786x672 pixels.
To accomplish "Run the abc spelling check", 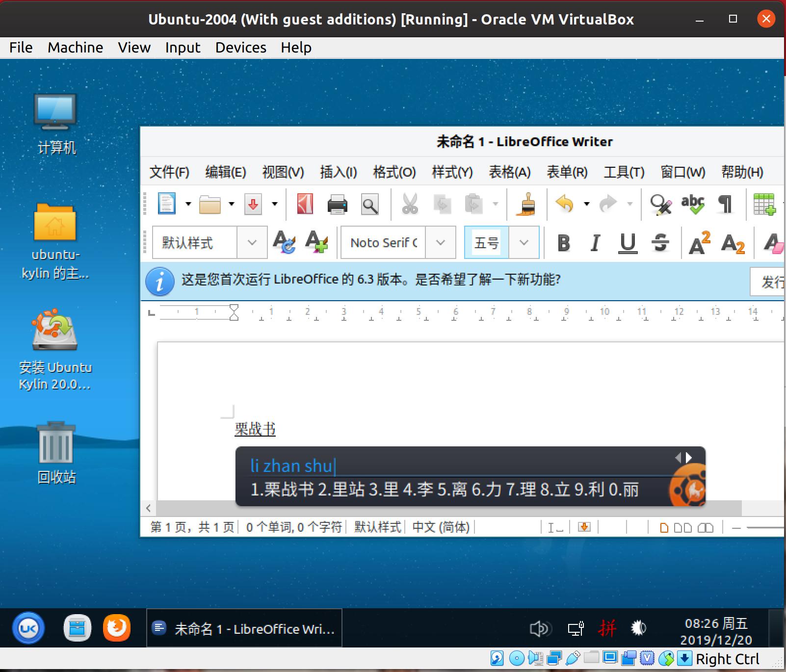I will click(693, 204).
